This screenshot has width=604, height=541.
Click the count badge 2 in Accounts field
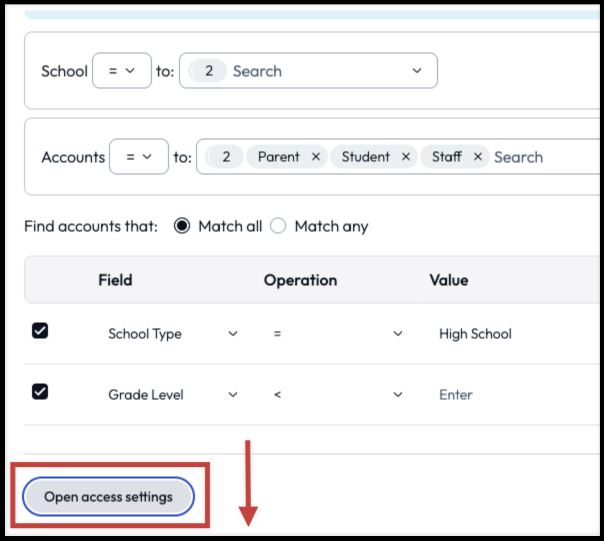[226, 157]
